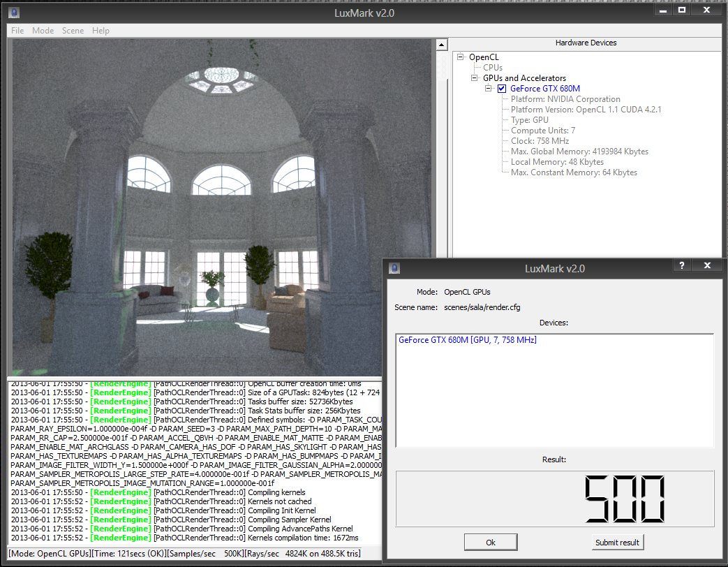The height and width of the screenshot is (567, 728).
Task: Collapse the GPUs and Accelerators node
Action: point(475,78)
